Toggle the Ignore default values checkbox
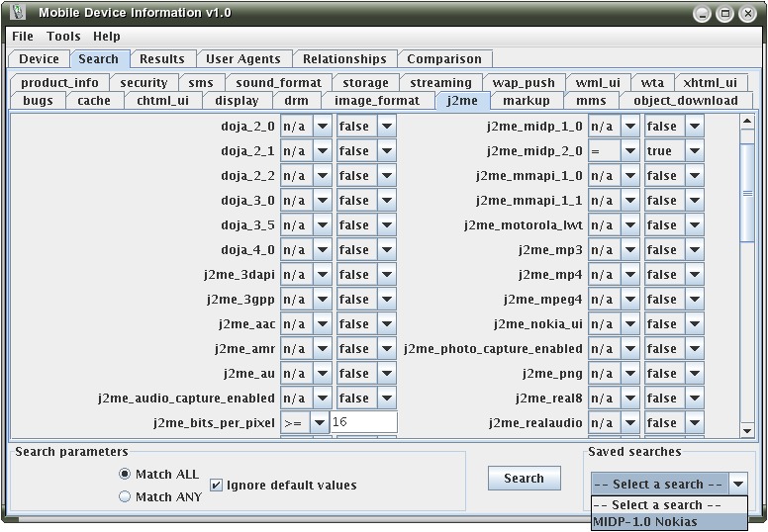768x532 pixels. point(217,486)
